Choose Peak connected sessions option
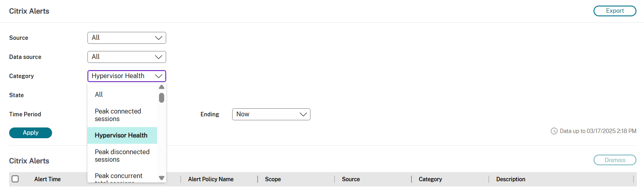Screen dimensions: 644x190 coord(118,115)
